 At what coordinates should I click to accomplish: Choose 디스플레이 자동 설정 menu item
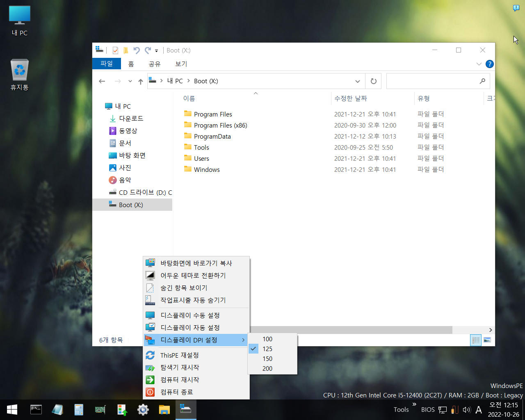point(196,327)
